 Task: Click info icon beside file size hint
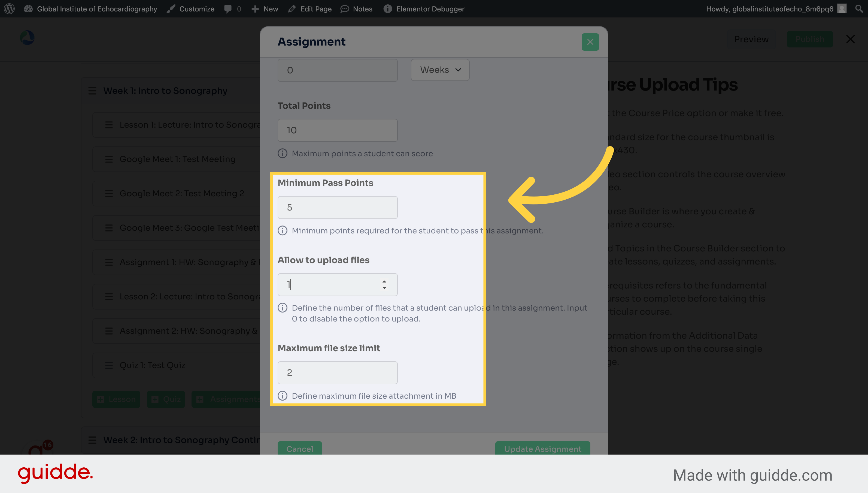(x=283, y=396)
